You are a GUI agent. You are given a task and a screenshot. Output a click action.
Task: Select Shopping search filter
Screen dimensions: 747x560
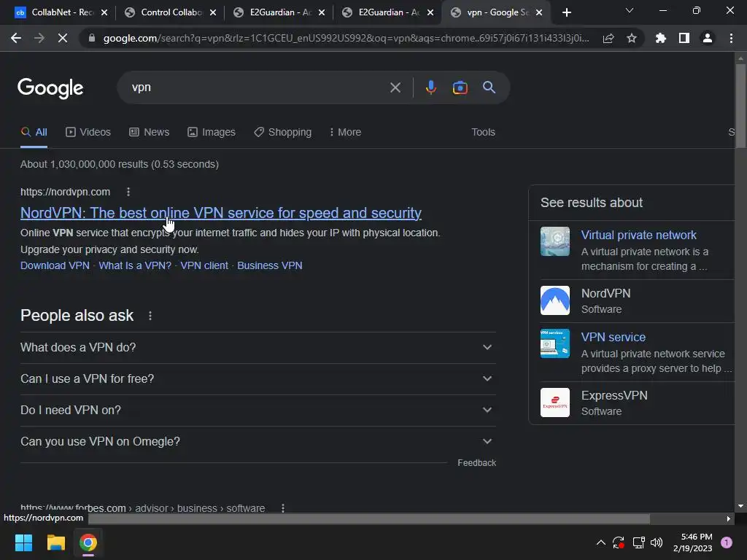(x=282, y=132)
